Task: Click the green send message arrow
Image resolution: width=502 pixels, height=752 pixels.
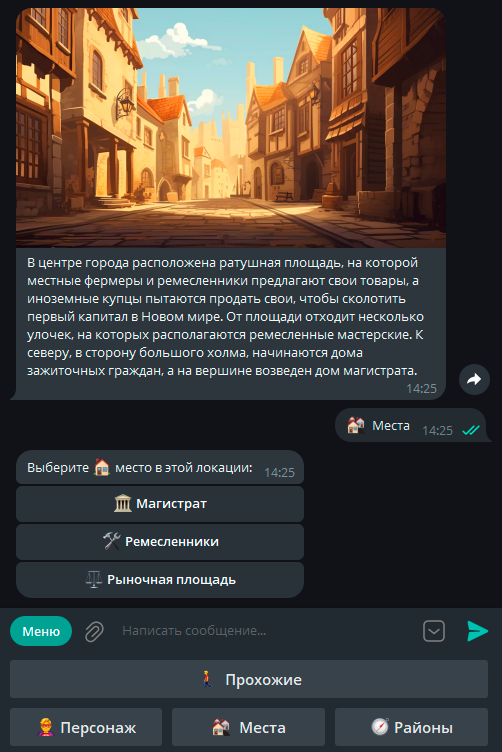Action: tap(477, 631)
